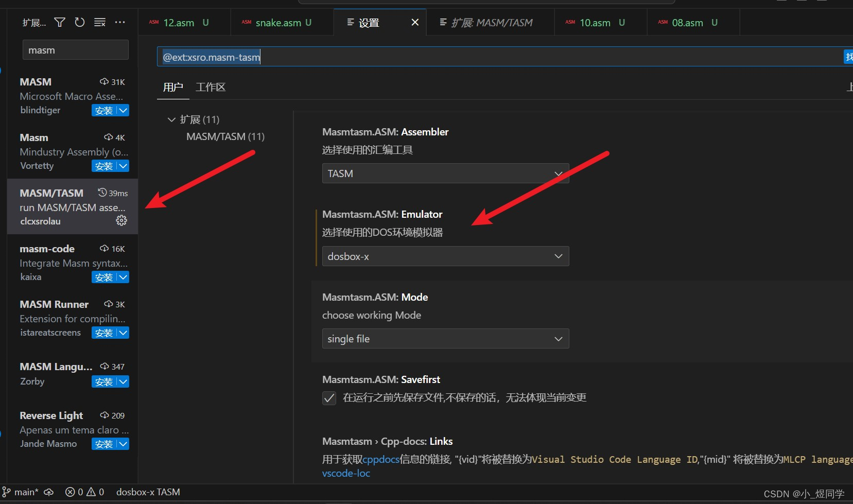Install the MASM Language extension by Zorby

[104, 381]
